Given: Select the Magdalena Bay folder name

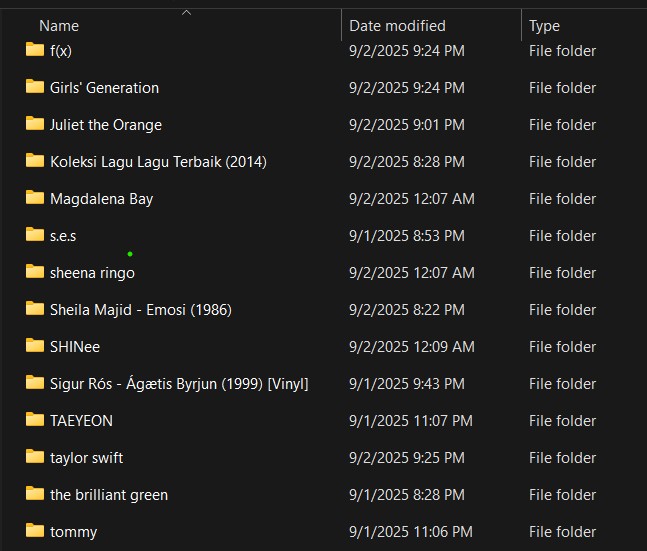Looking at the screenshot, I should click(x=102, y=199).
